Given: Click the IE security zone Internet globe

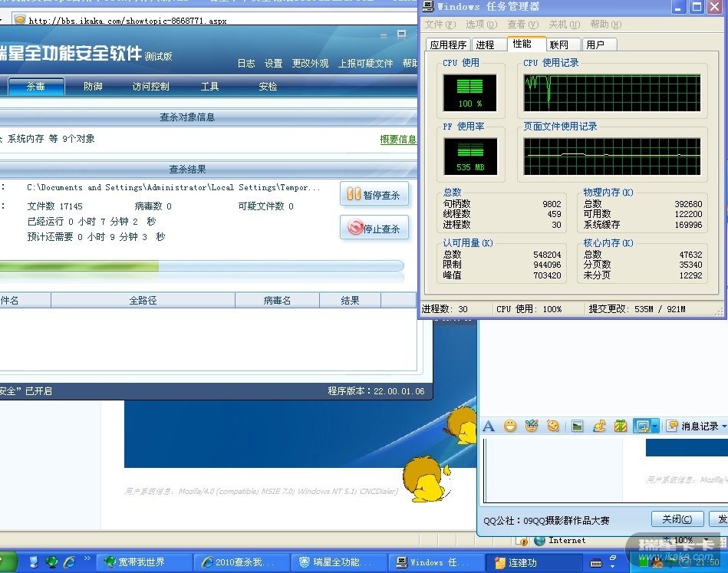Looking at the screenshot, I should [539, 541].
